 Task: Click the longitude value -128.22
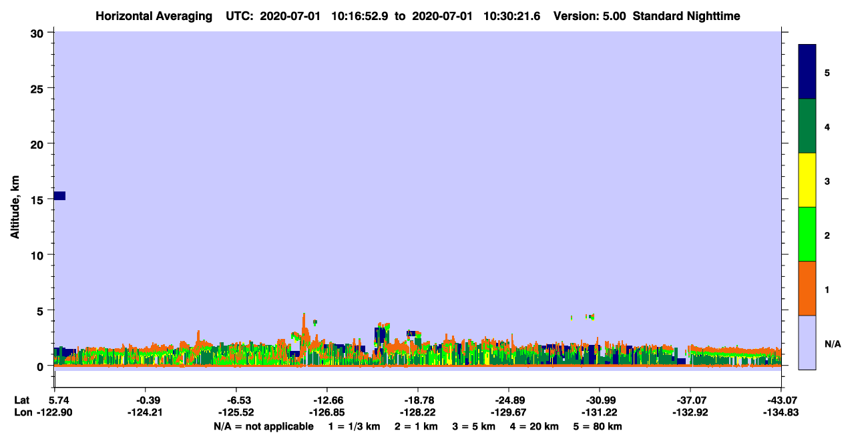(417, 412)
